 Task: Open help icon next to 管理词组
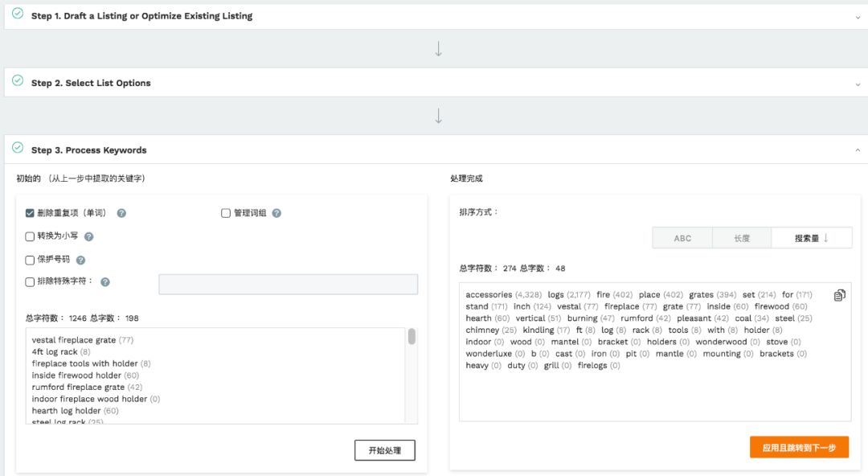276,213
